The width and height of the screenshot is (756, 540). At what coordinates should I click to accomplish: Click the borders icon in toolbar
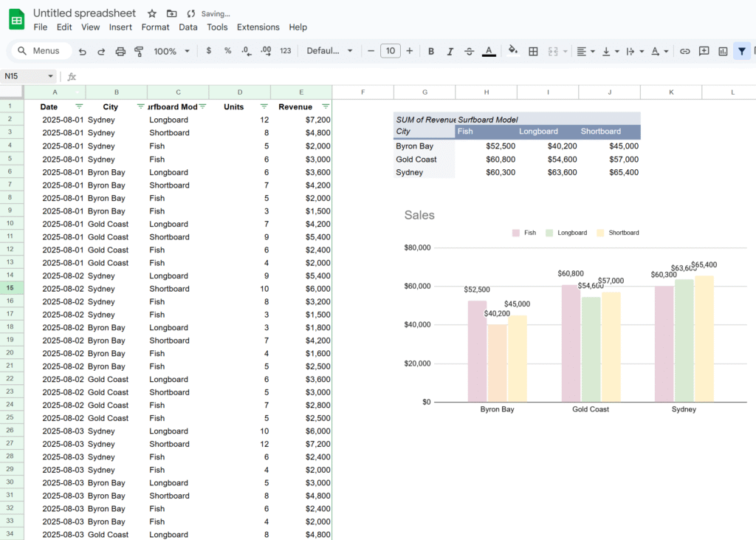(x=533, y=51)
